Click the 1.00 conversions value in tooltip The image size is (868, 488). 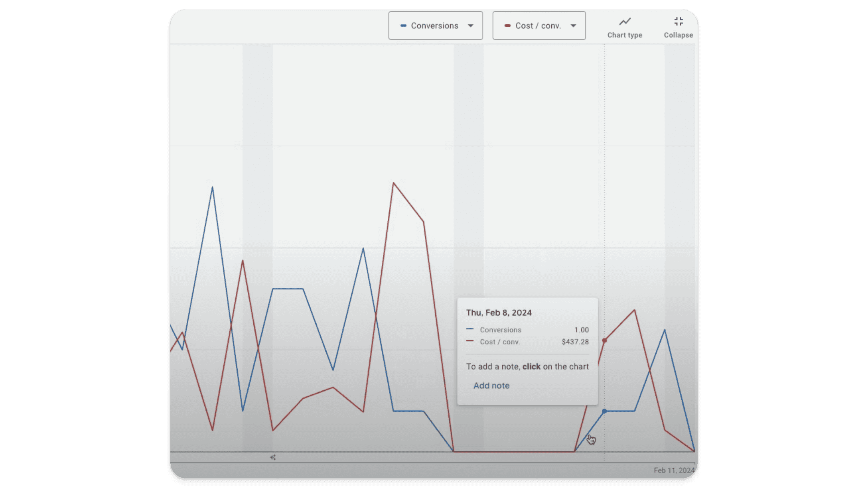coord(582,330)
